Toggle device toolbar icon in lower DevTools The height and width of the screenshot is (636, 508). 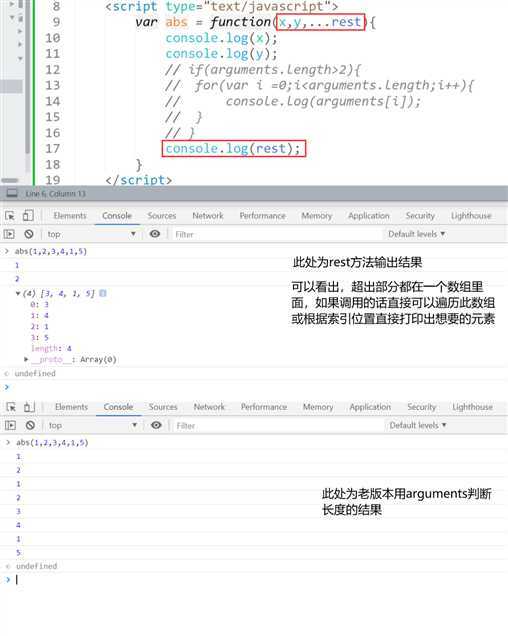[x=29, y=407]
